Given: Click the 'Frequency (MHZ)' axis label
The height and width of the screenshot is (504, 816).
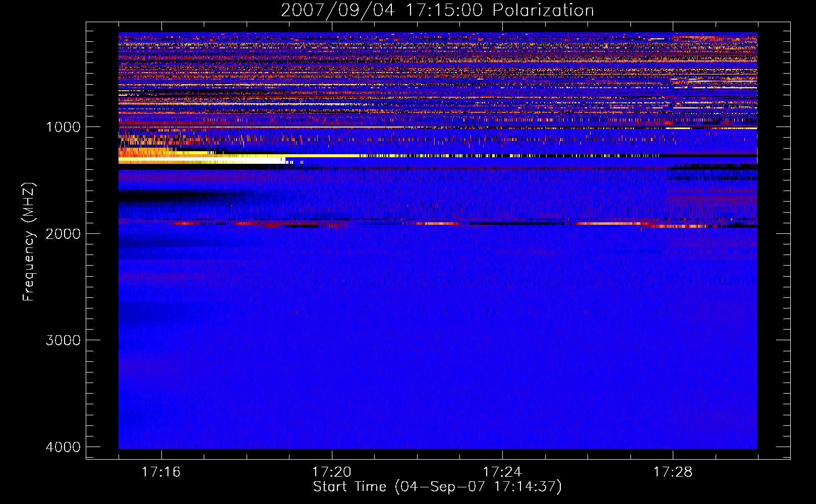Looking at the screenshot, I should click(x=29, y=242).
